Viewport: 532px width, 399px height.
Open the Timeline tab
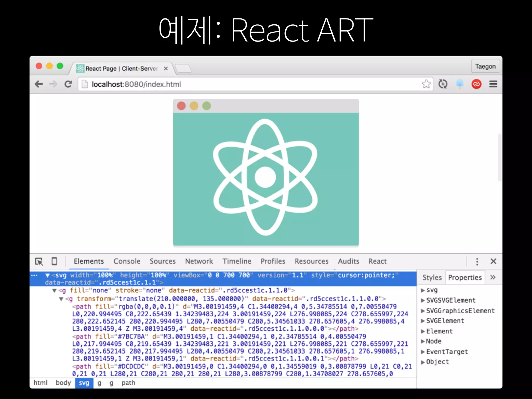click(x=237, y=261)
